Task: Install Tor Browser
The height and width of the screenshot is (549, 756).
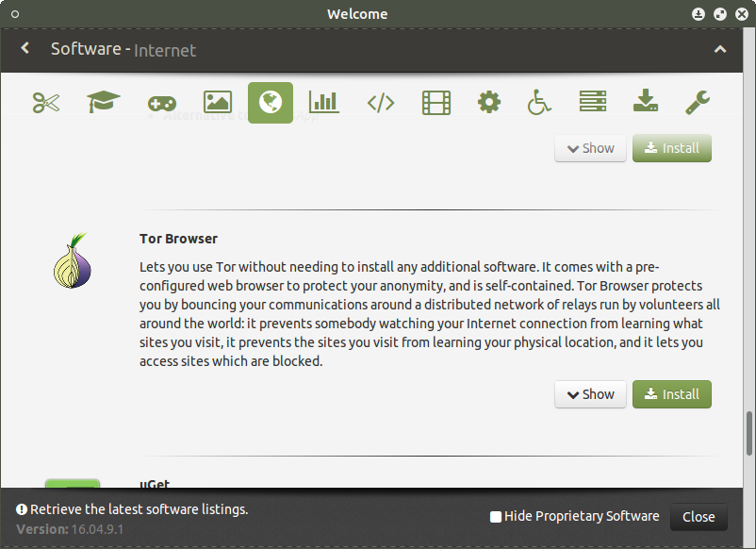Action: [x=671, y=394]
